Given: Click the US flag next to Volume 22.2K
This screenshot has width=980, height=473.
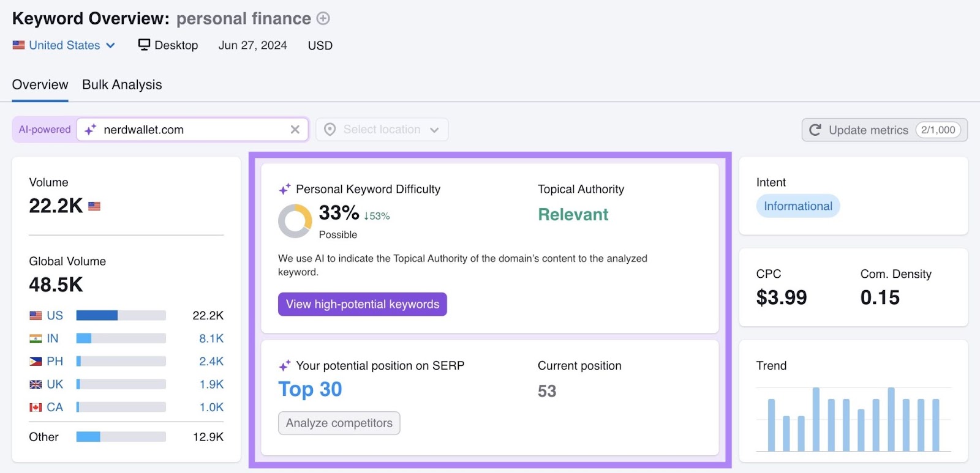Looking at the screenshot, I should pyautogui.click(x=94, y=206).
